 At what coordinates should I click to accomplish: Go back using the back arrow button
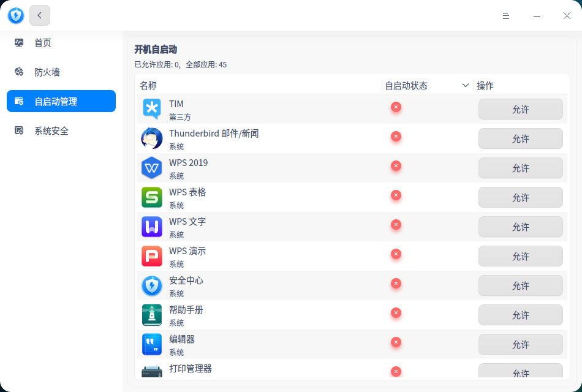(40, 15)
